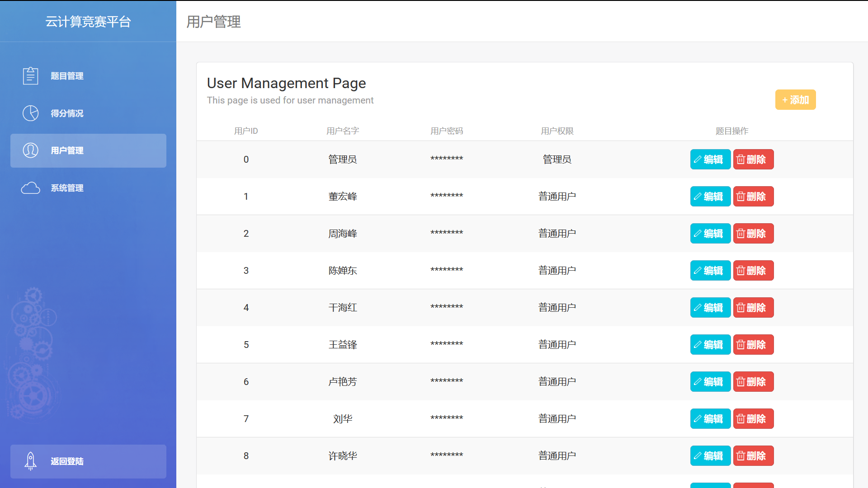
Task: Edit the 管理员 user with ID 0
Action: [710, 160]
